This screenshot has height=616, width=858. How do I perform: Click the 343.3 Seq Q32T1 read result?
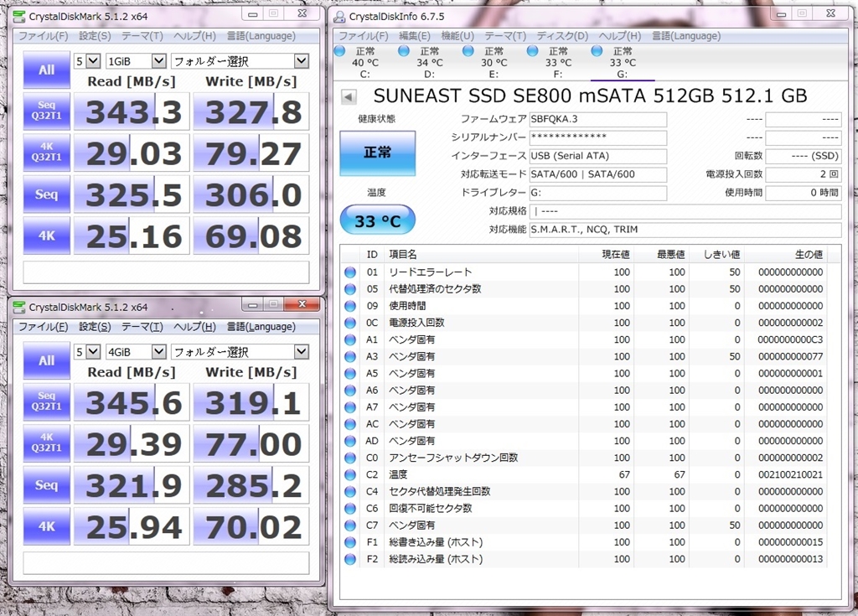[132, 111]
